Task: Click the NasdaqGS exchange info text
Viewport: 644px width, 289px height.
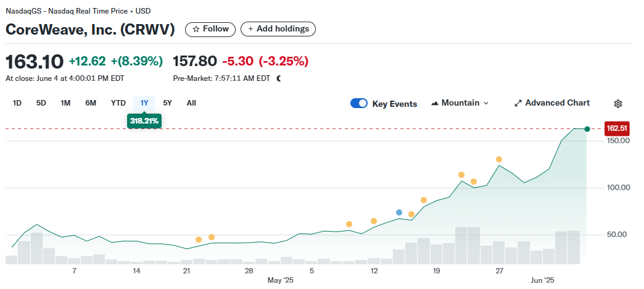Action: 78,11
